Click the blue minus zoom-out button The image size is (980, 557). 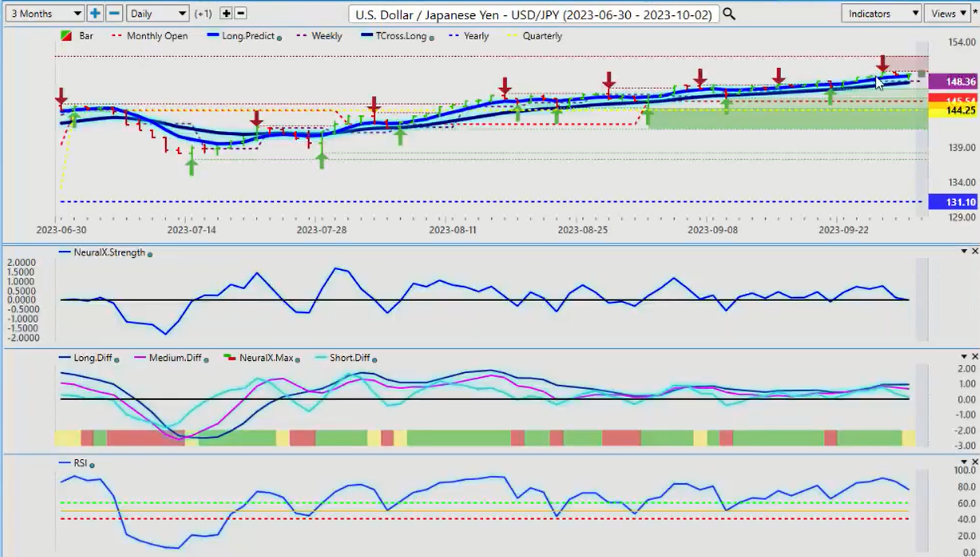pyautogui.click(x=115, y=13)
